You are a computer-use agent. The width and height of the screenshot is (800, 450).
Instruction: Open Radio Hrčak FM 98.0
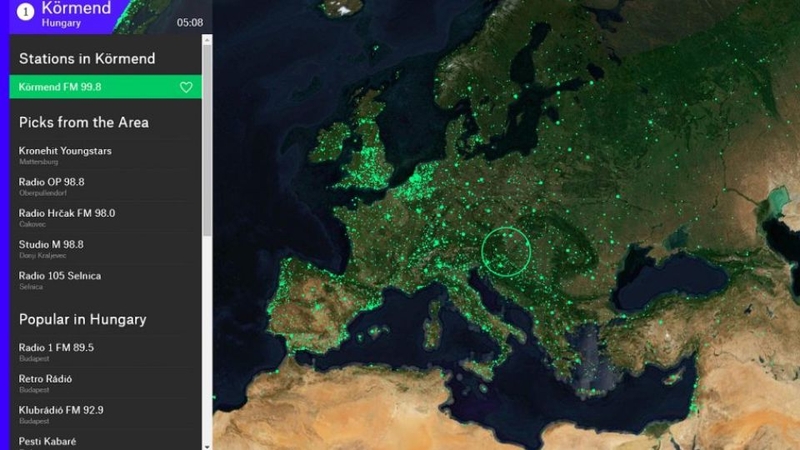pyautogui.click(x=106, y=217)
